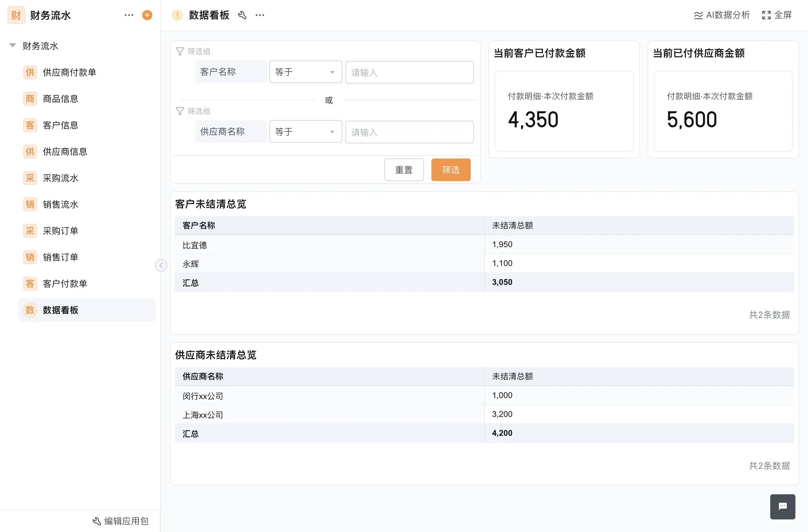Open the 供应商付款单 sidebar icon
808x532 pixels.
(30, 72)
